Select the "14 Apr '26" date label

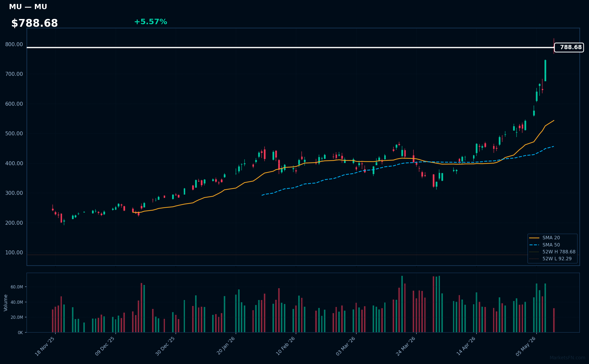click(466, 346)
